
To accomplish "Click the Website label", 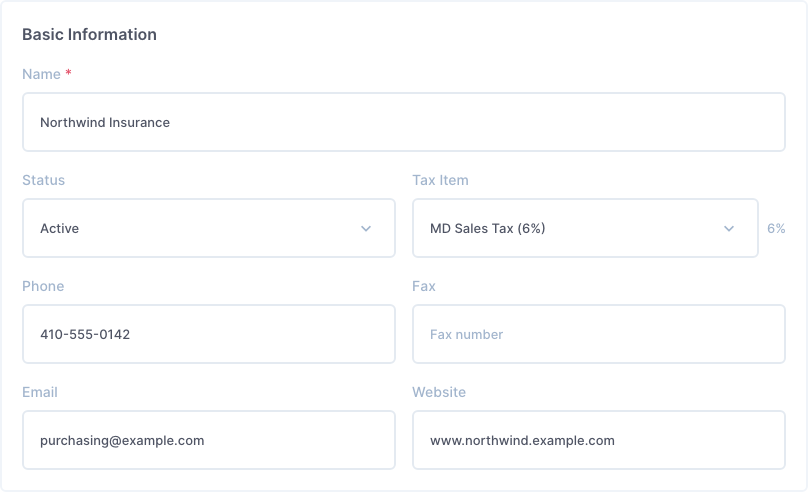I will click(439, 393).
